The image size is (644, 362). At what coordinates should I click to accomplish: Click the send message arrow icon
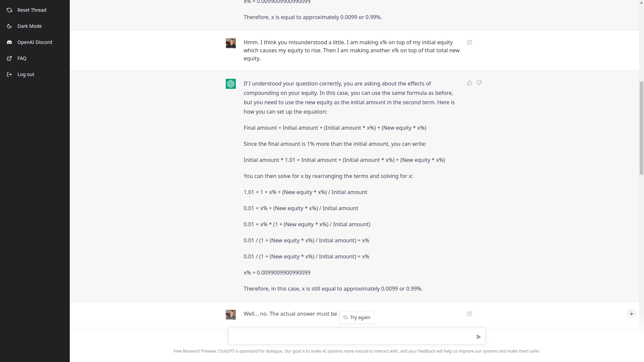point(478,337)
